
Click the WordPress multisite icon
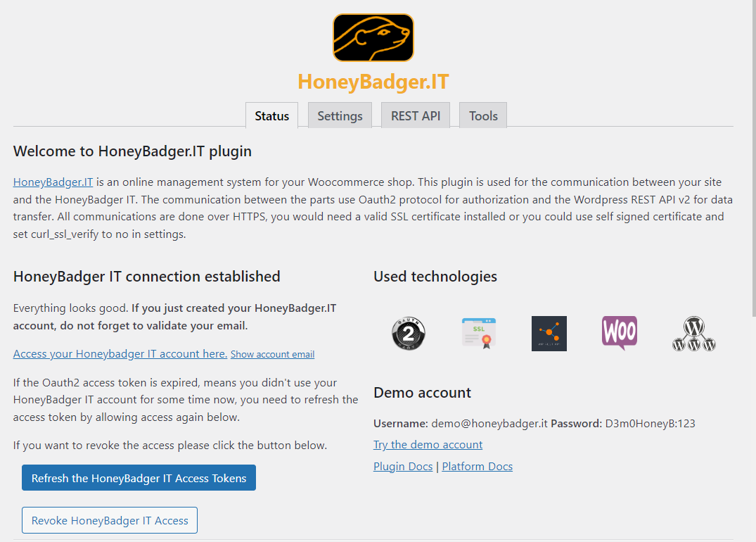[693, 334]
